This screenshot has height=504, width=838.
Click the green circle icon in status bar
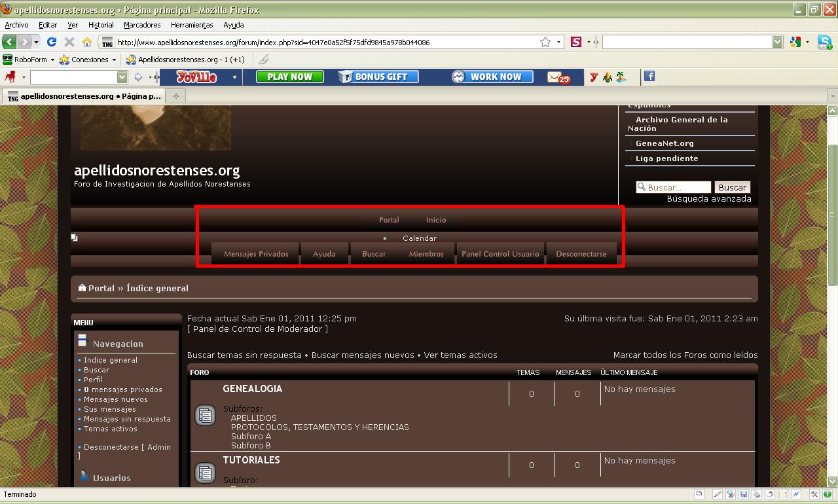click(828, 495)
